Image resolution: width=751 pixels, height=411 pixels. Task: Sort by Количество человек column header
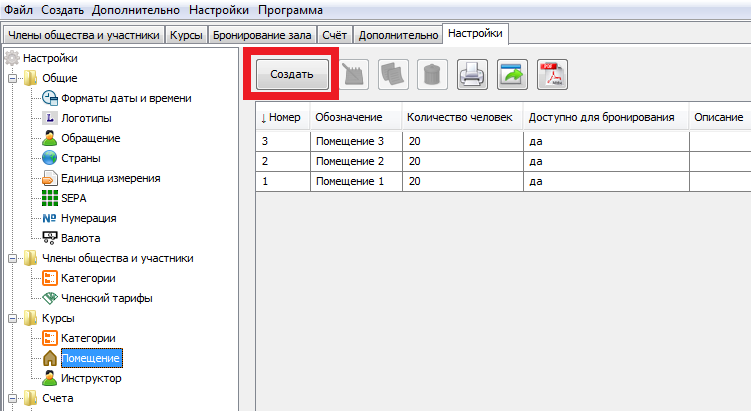tap(462, 117)
